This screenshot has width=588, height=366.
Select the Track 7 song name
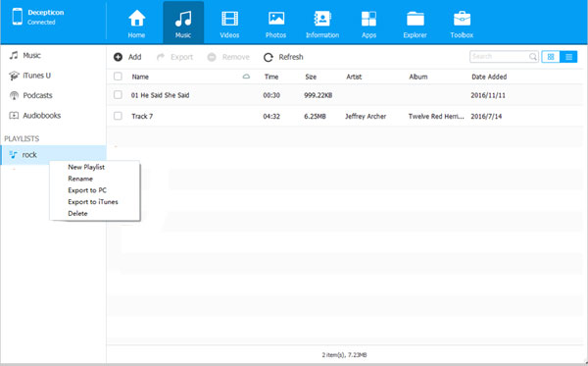coord(142,117)
